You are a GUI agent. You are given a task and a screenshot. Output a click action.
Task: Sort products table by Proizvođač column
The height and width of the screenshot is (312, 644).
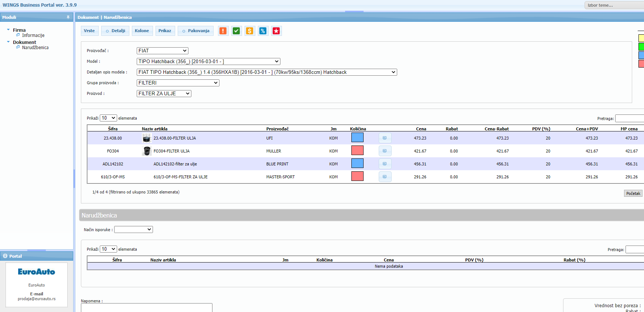(277, 129)
